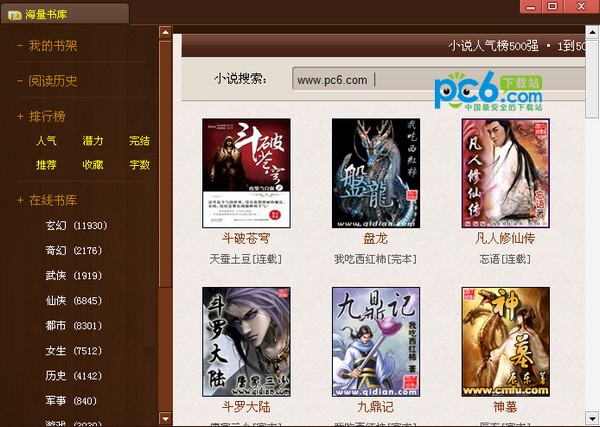Click the main pane scrollbar thumb

point(592,79)
